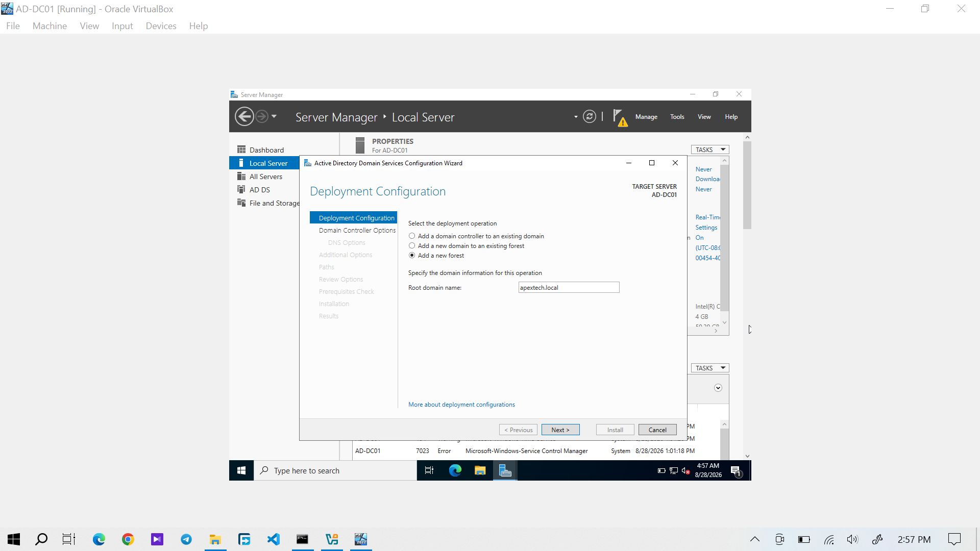Image resolution: width=980 pixels, height=551 pixels.
Task: Open VirtualBox File menu
Action: (x=13, y=26)
